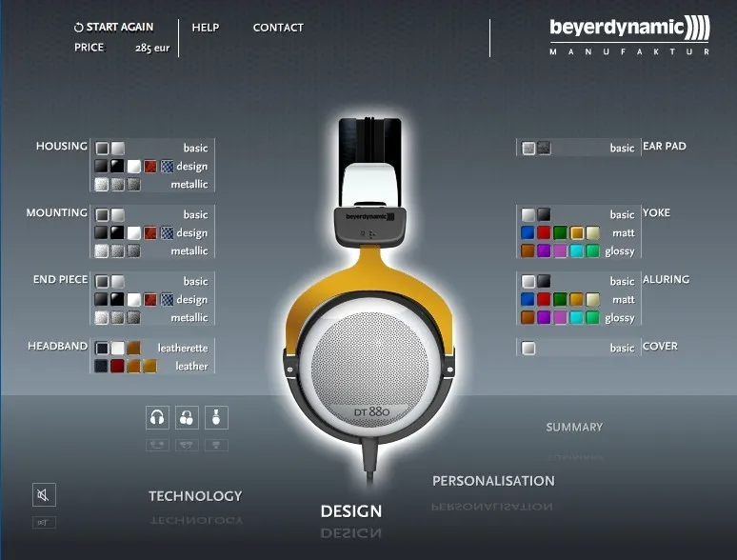Pick silver basic Aluring swatch

[528, 282]
